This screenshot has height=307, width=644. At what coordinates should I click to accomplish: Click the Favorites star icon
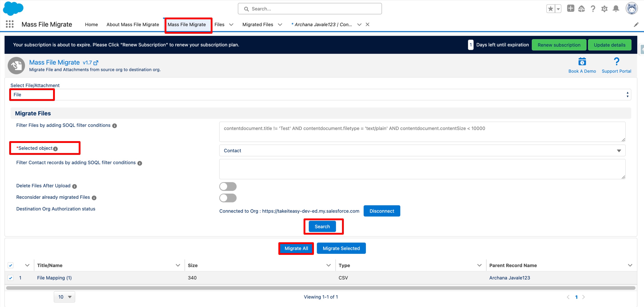550,9
